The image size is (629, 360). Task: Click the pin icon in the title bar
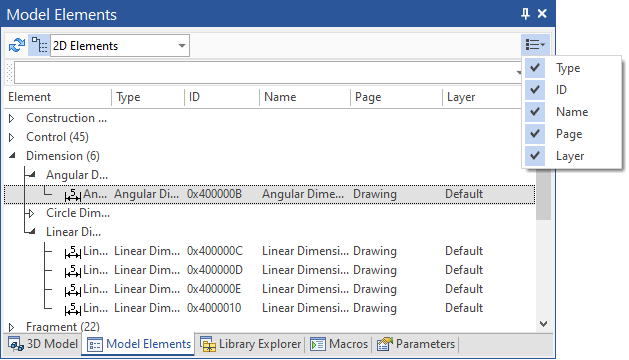(x=525, y=14)
